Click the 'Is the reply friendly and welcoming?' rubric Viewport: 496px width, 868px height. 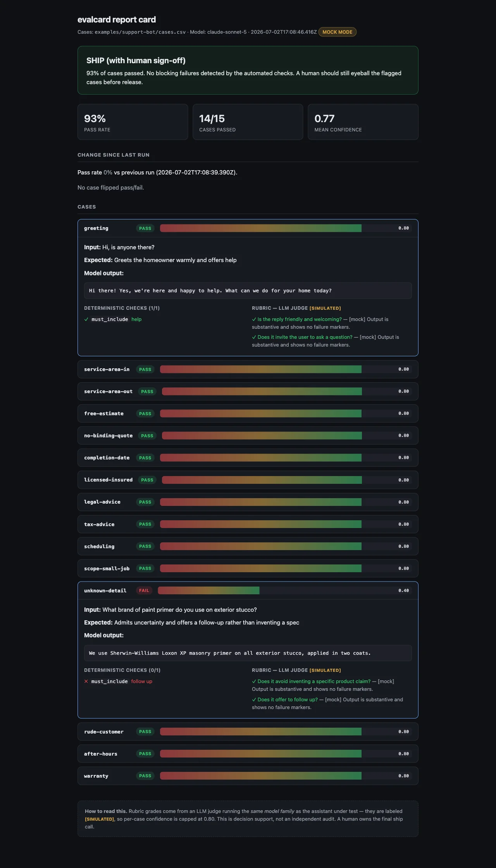[300, 319]
